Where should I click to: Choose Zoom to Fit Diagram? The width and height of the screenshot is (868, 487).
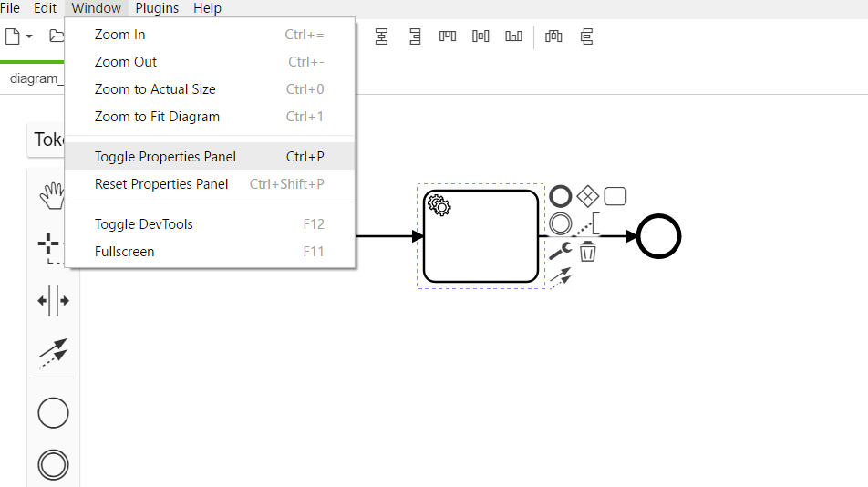click(x=157, y=117)
